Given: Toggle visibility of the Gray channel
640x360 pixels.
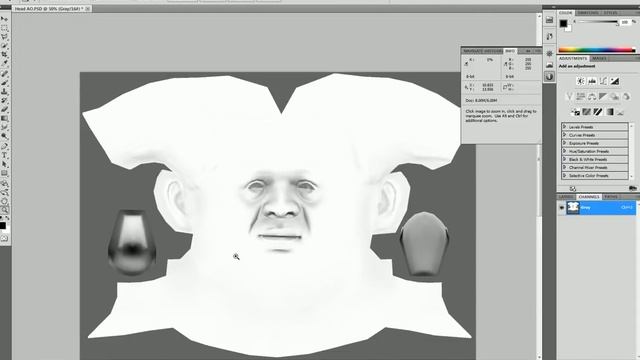Looking at the screenshot, I should [562, 207].
